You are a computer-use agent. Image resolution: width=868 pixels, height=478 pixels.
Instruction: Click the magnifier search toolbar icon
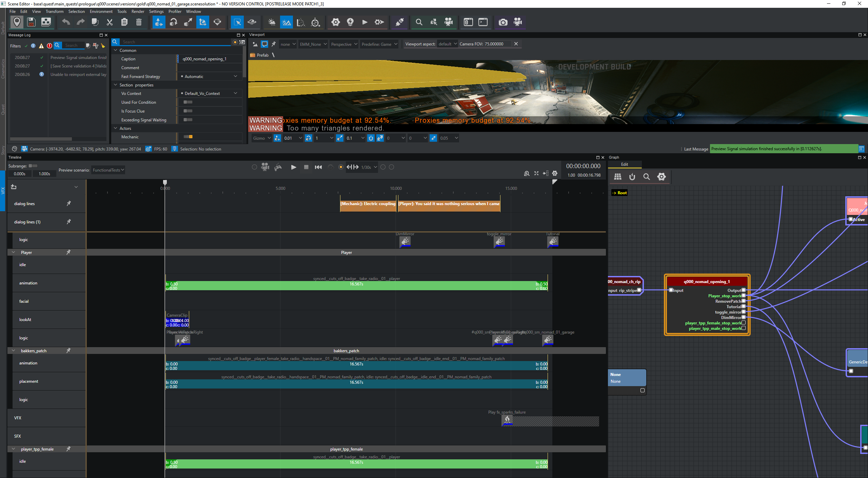click(419, 22)
